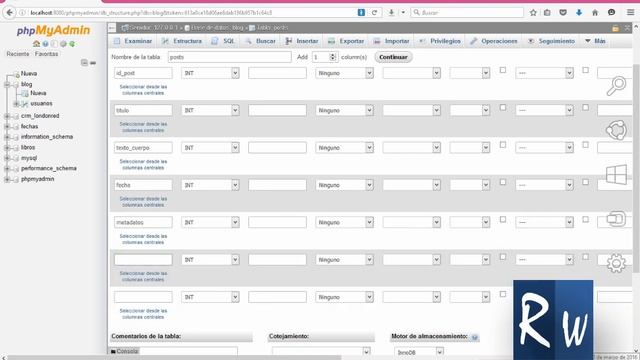Screen dimensions: 640x360
Task: Open the Operaciones tab
Action: 494,41
